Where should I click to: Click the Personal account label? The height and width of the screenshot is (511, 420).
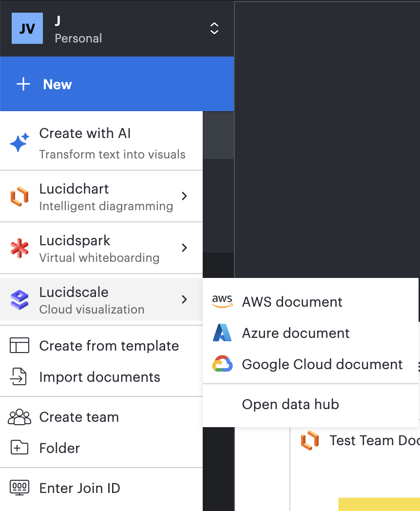[78, 39]
